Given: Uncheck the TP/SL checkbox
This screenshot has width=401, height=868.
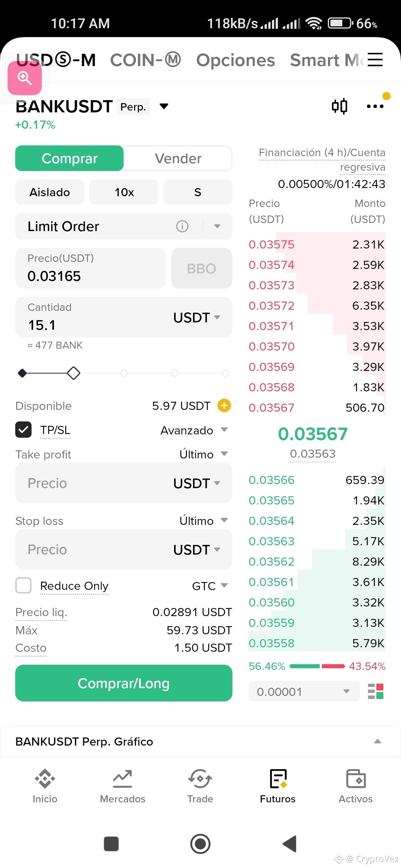Looking at the screenshot, I should (x=23, y=430).
